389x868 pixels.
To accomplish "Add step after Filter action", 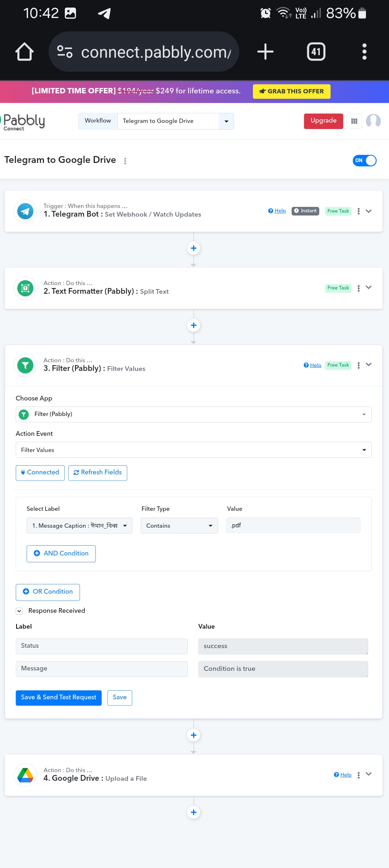I will tap(194, 735).
